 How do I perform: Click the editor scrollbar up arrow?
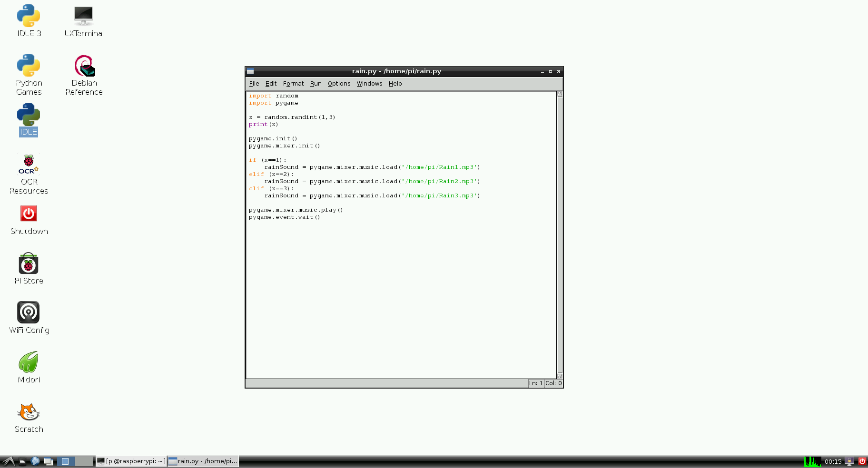tap(560, 94)
